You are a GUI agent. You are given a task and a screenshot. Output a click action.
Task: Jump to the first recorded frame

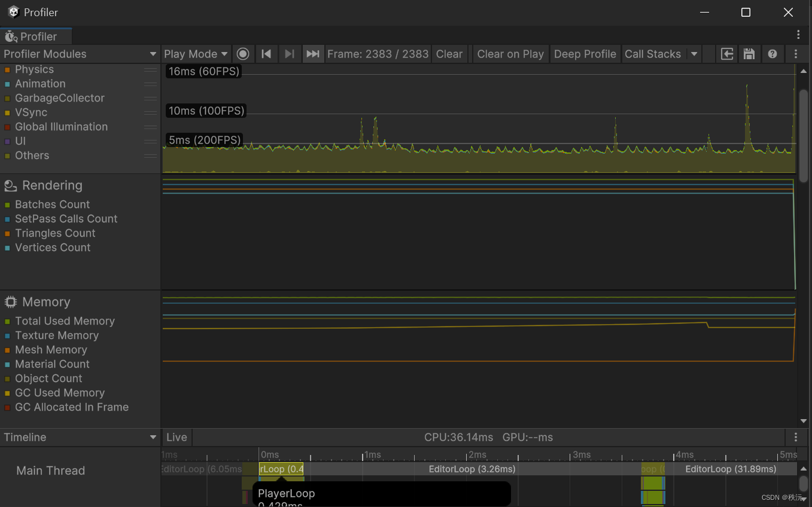click(266, 54)
